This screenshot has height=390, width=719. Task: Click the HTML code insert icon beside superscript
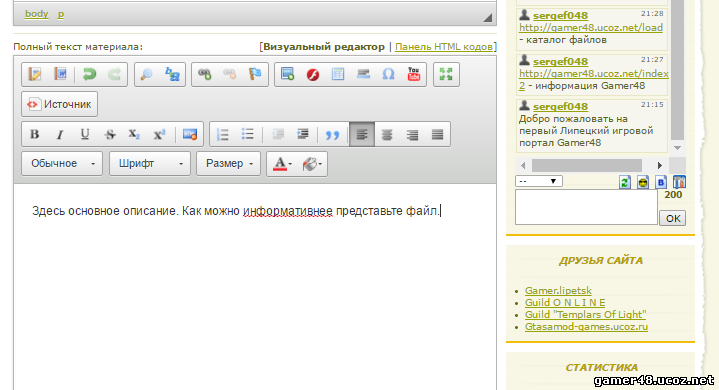[190, 134]
